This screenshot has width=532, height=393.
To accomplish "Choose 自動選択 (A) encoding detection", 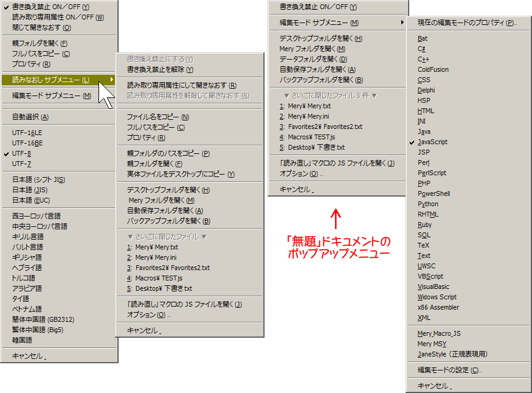I will [30, 117].
